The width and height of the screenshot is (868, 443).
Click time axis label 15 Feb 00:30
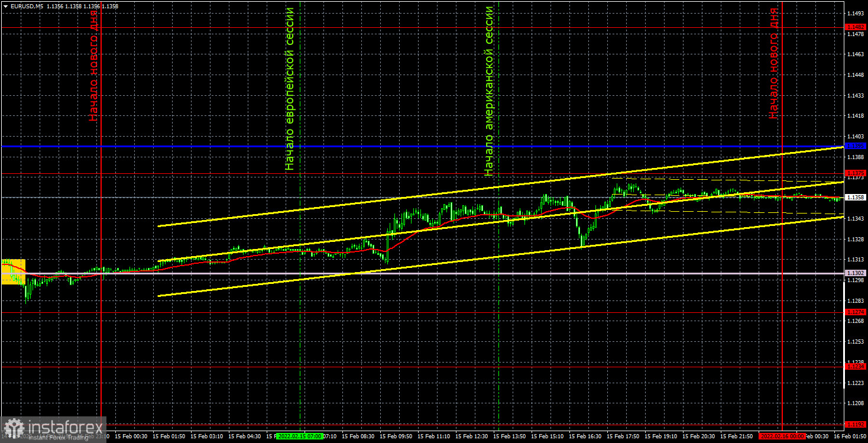pyautogui.click(x=131, y=436)
